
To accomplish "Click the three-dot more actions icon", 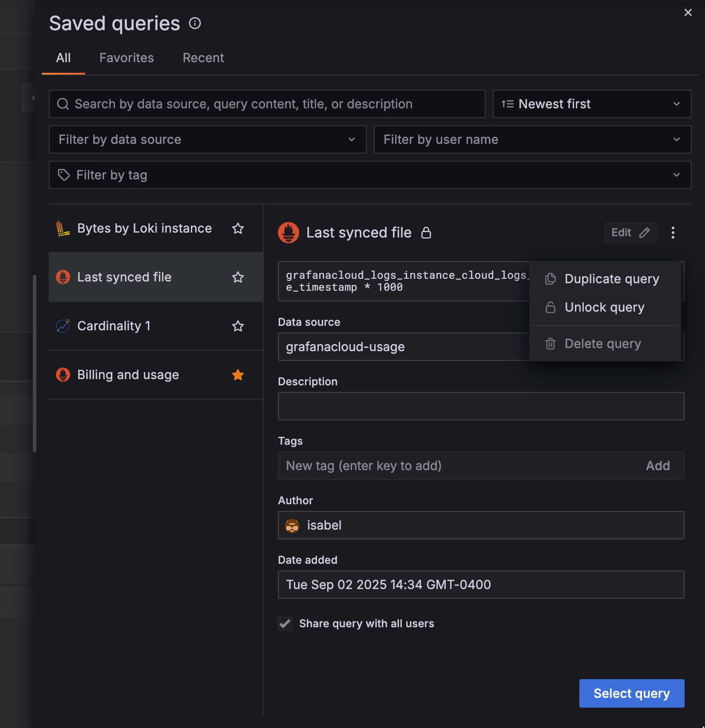I will 673,233.
